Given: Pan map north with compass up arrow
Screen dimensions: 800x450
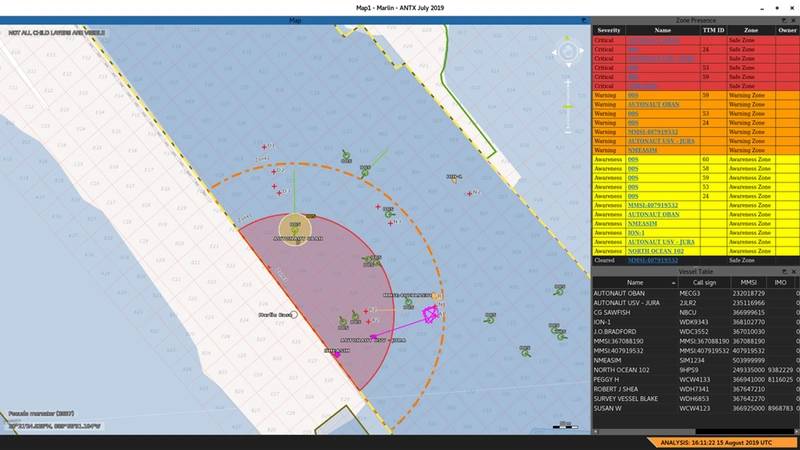Looking at the screenshot, I should 567,38.
